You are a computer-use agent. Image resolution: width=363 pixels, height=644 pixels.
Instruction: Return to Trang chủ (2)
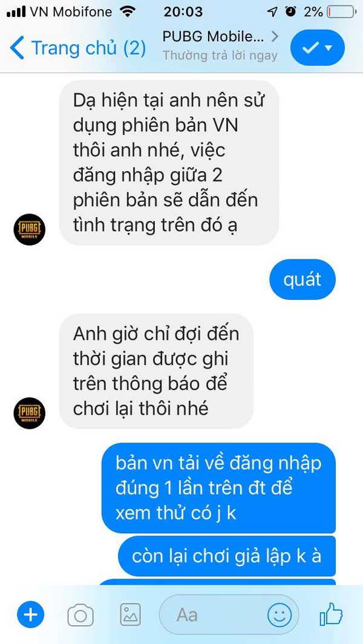click(x=77, y=48)
